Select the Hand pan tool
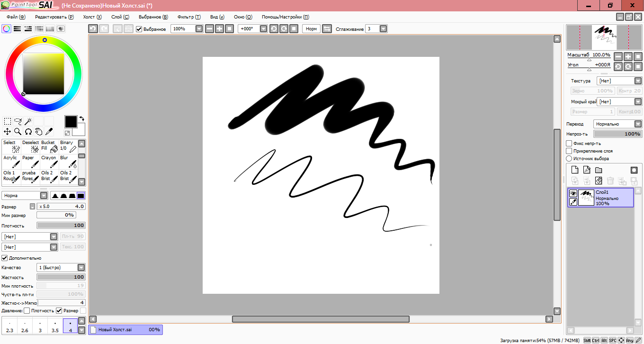Viewport: 644px width, 344px height. 38,132
